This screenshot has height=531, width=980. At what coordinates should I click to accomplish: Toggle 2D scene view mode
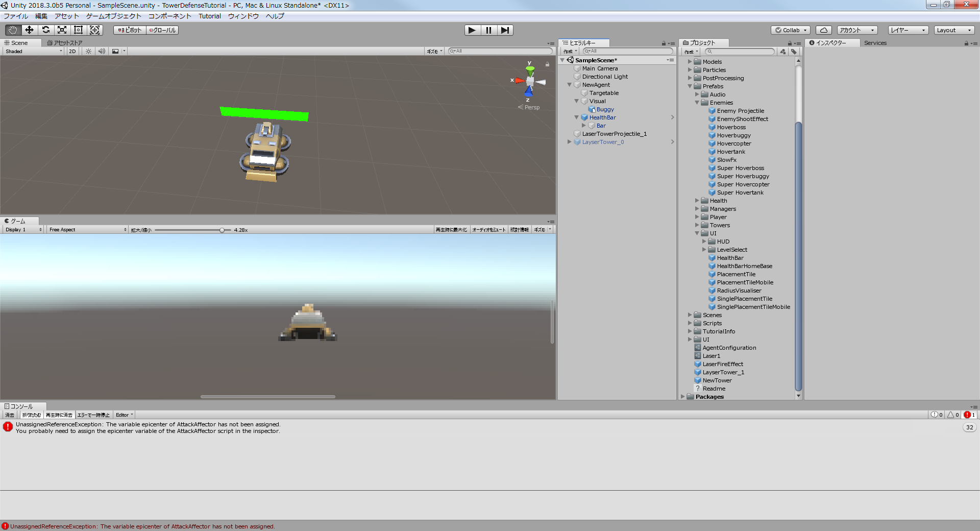coord(72,51)
